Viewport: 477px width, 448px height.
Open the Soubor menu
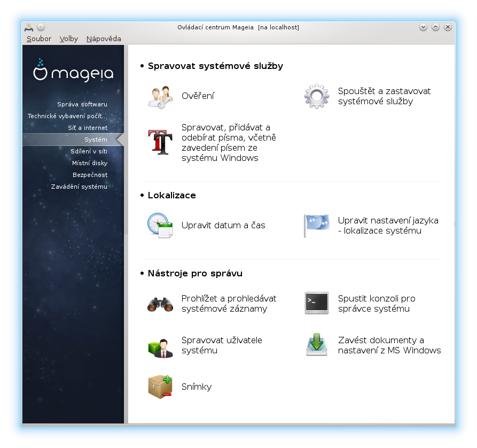tap(39, 38)
